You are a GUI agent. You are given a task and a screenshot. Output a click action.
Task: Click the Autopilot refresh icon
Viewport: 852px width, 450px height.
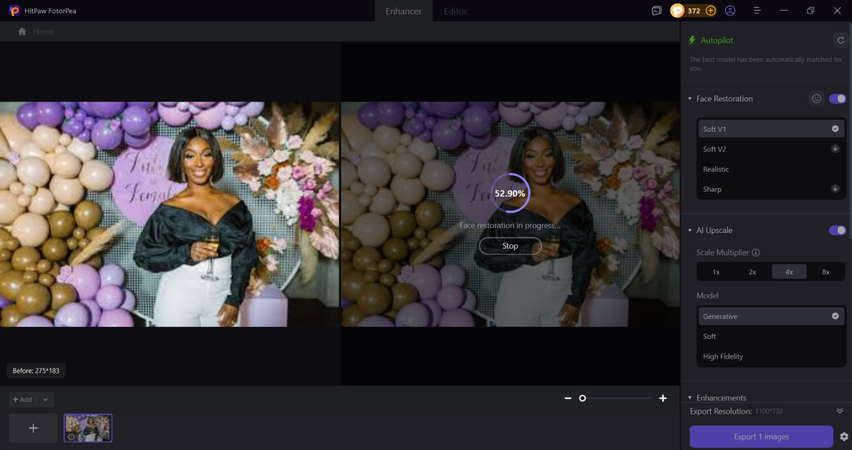tap(840, 41)
